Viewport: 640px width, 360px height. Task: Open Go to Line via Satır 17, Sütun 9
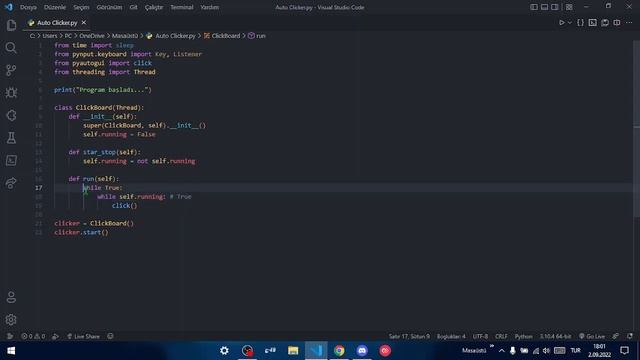click(409, 336)
